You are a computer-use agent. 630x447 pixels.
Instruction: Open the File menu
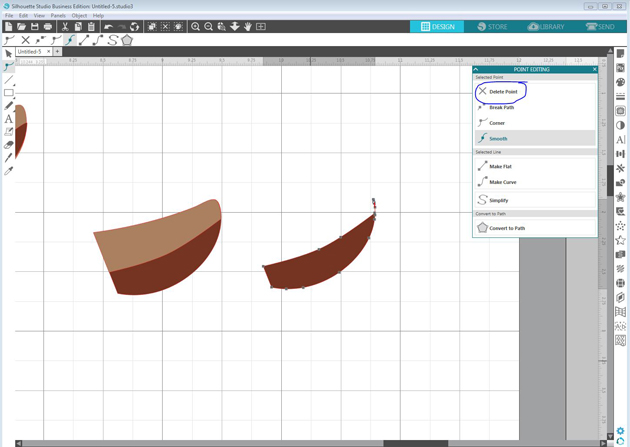[9, 16]
